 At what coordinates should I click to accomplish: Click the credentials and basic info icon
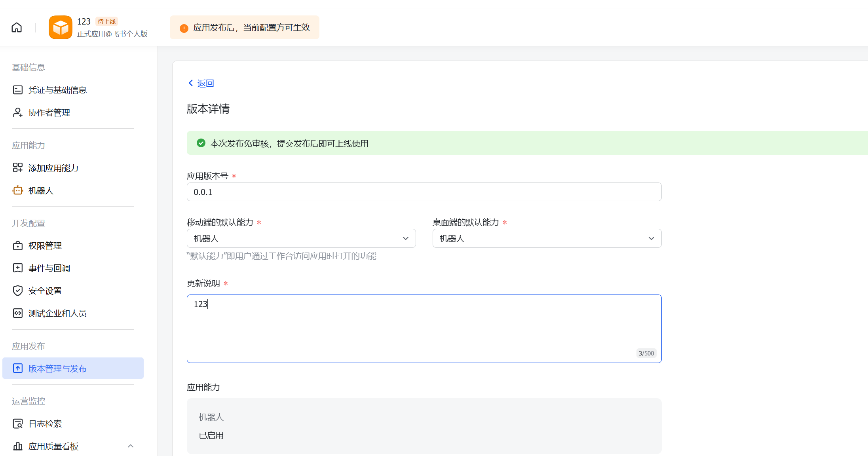coord(18,90)
